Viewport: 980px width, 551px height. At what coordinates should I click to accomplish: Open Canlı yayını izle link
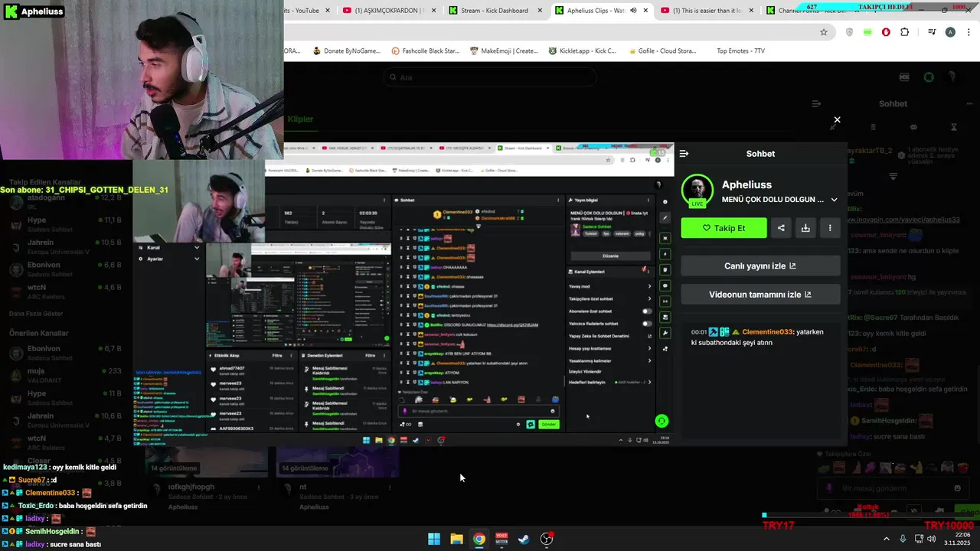point(760,266)
